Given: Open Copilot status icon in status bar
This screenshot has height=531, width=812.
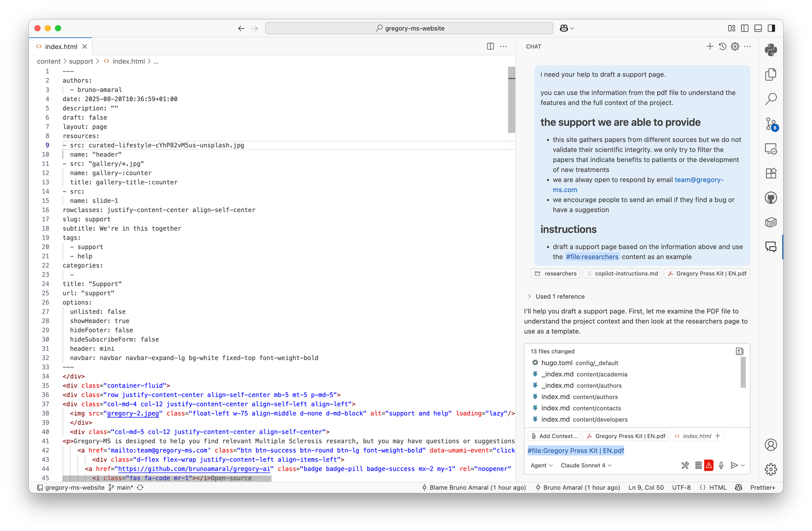Looking at the screenshot, I should coord(739,488).
